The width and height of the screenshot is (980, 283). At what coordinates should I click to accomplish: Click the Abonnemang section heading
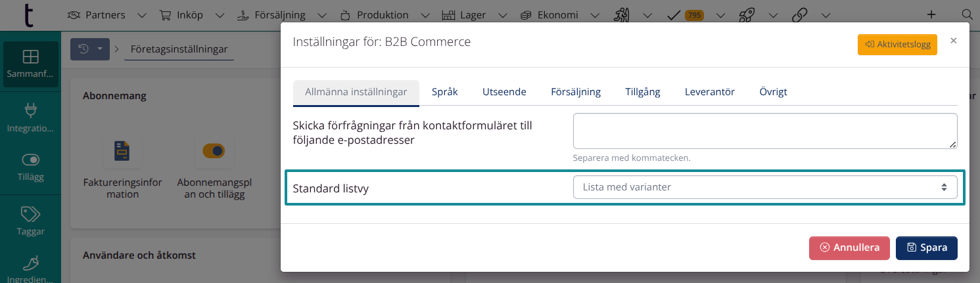click(x=114, y=96)
